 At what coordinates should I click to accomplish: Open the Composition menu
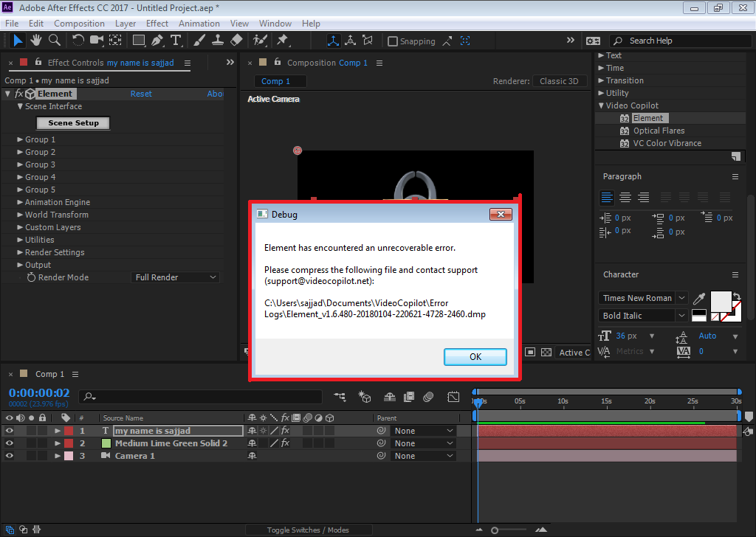(79, 23)
